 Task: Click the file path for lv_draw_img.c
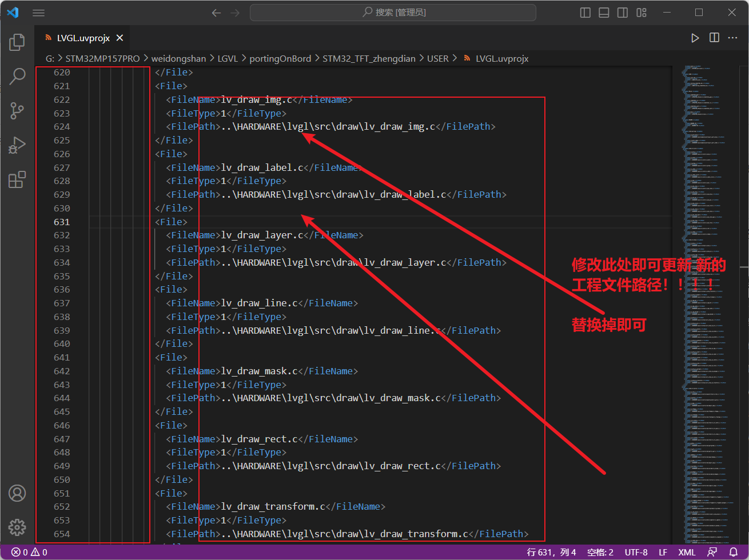[328, 126]
